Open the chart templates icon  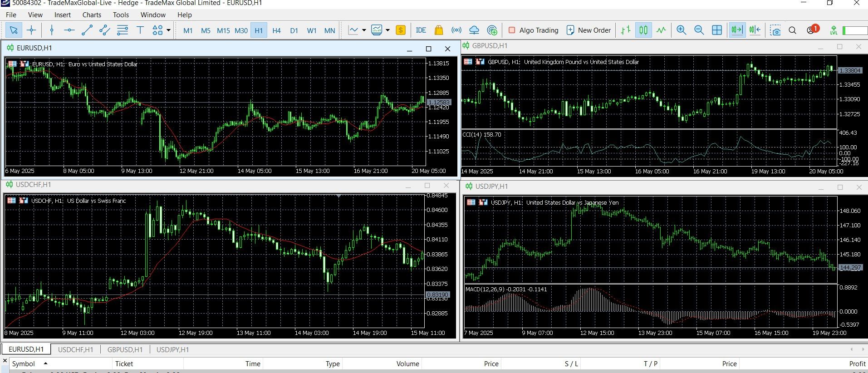pos(377,30)
